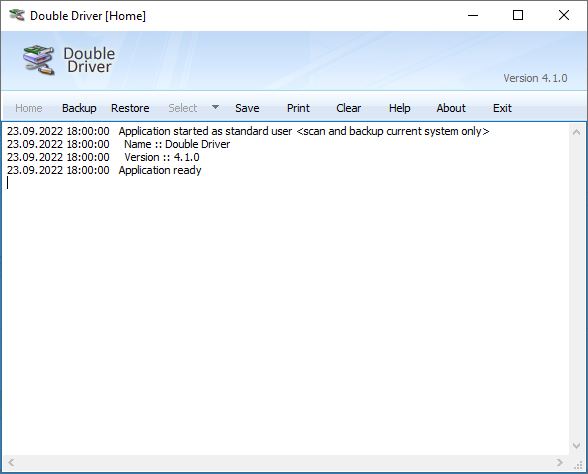Expand the Select dropdown arrow

tap(215, 108)
